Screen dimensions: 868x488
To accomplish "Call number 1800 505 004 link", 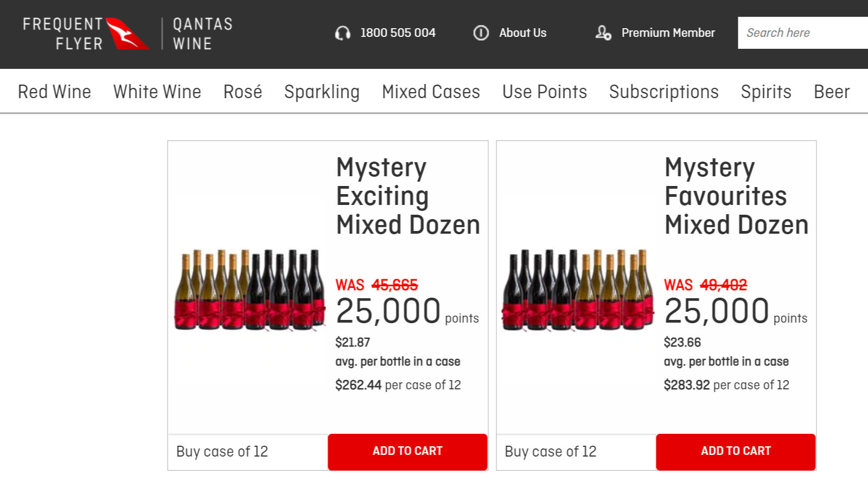I will (398, 33).
